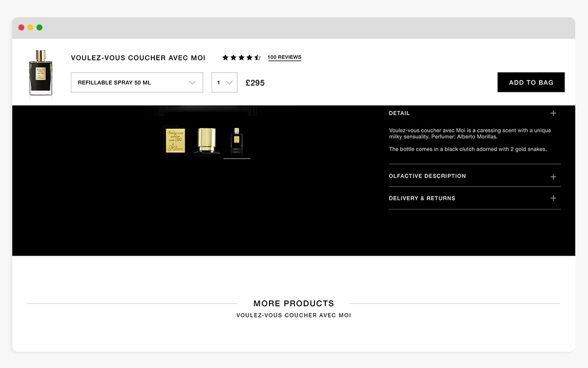Click the plus icon beside Olfactive Description
The height and width of the screenshot is (368, 588).
pos(553,177)
